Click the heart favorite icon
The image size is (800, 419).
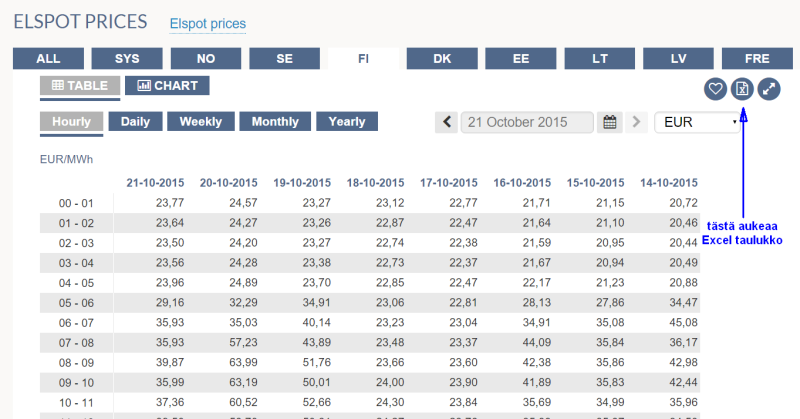pos(715,89)
